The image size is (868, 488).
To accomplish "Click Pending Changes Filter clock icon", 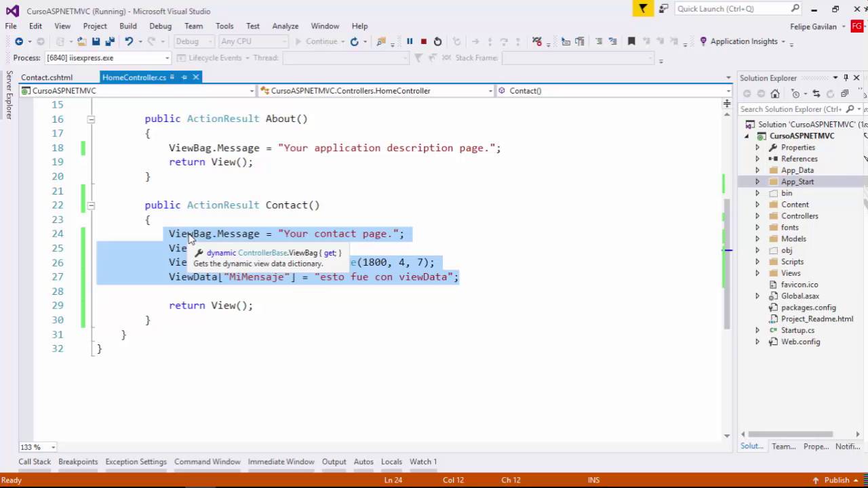I will 796,94.
